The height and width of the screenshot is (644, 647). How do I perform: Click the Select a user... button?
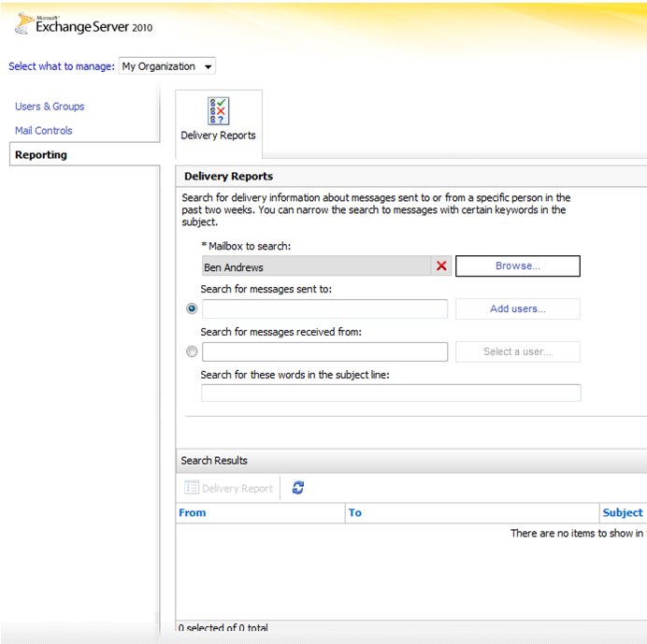coord(518,352)
